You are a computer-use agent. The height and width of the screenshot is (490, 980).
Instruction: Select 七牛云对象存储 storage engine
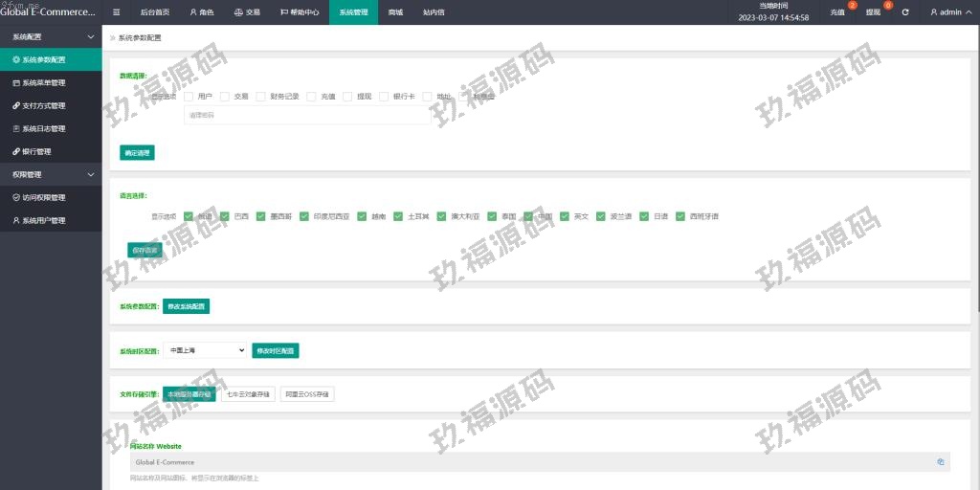(x=248, y=394)
